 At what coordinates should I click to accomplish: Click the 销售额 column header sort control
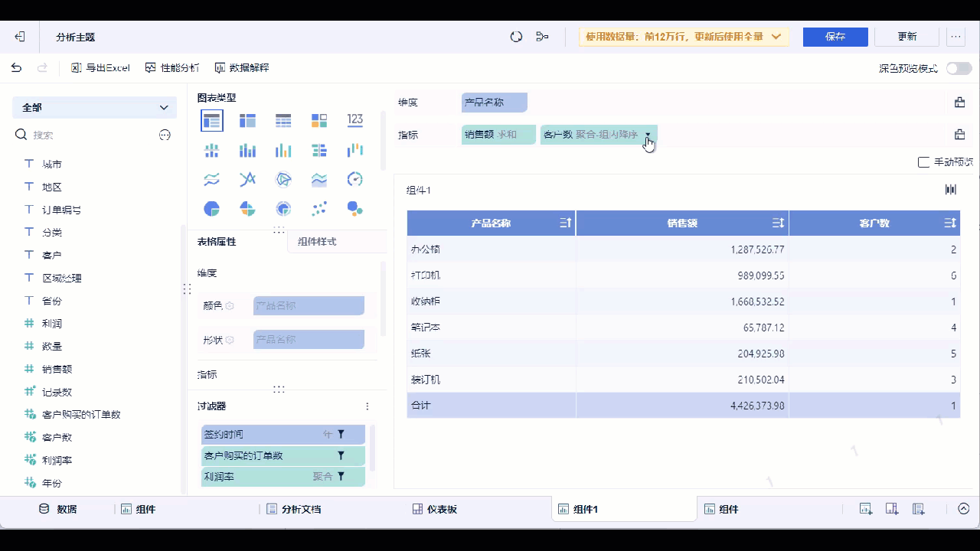(x=779, y=223)
